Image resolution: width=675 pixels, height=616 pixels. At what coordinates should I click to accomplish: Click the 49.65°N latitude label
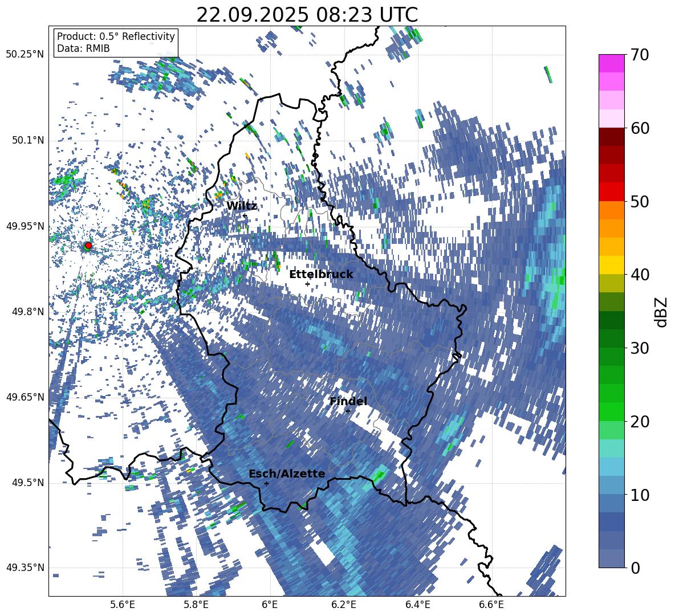pos(25,397)
